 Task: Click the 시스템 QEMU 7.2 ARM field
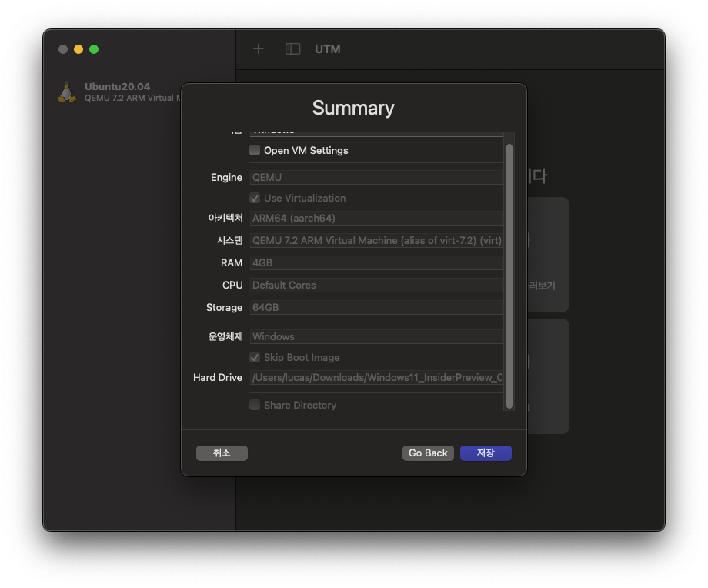(376, 240)
